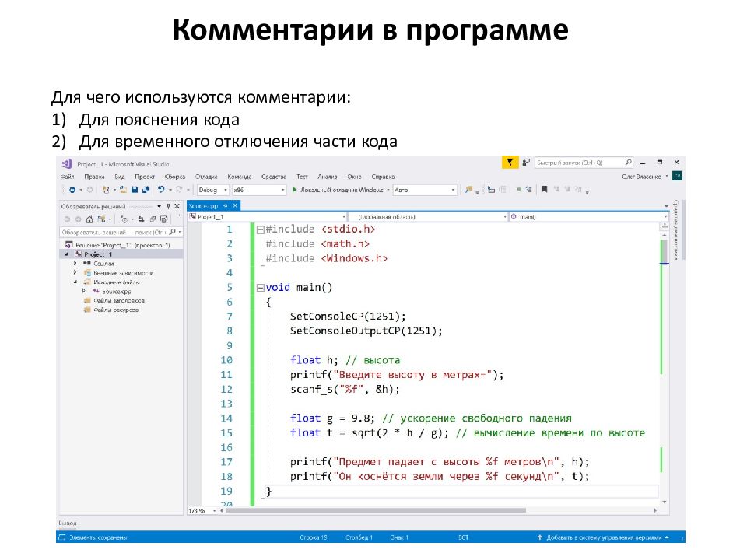Open the Вывод output panel tab

tap(68, 523)
